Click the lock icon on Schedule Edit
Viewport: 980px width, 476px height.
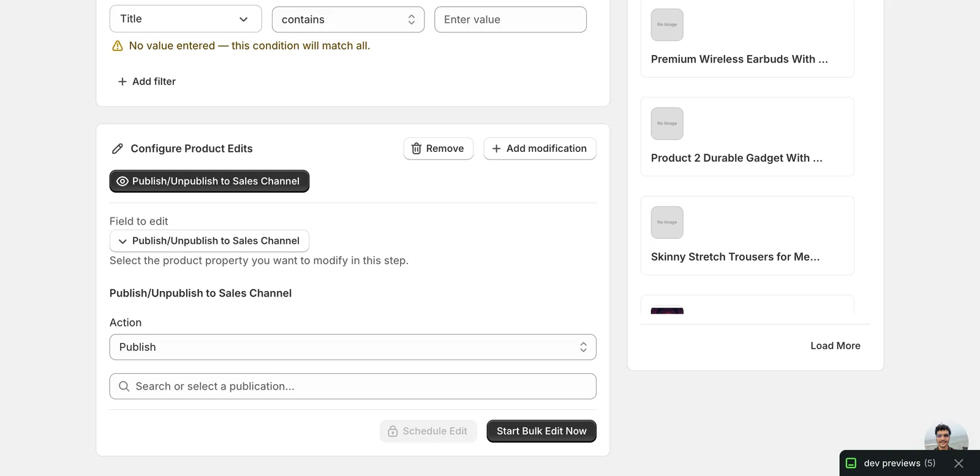[x=393, y=431]
